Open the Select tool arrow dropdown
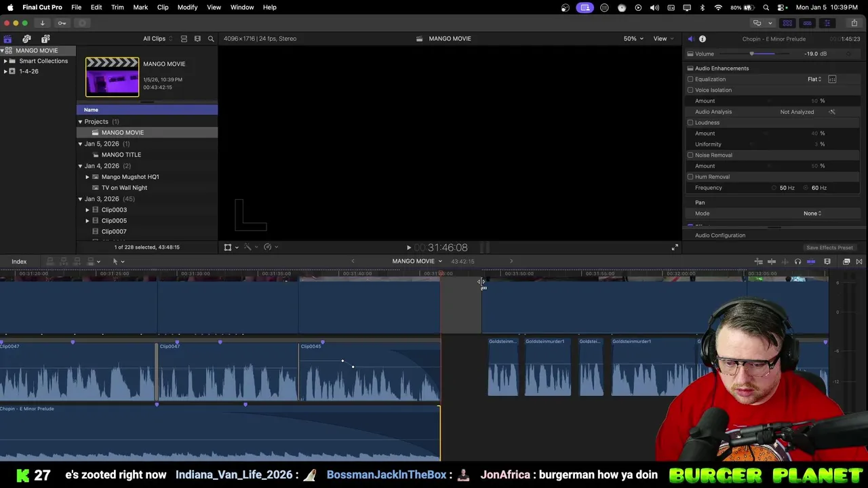868x488 pixels. pos(118,262)
